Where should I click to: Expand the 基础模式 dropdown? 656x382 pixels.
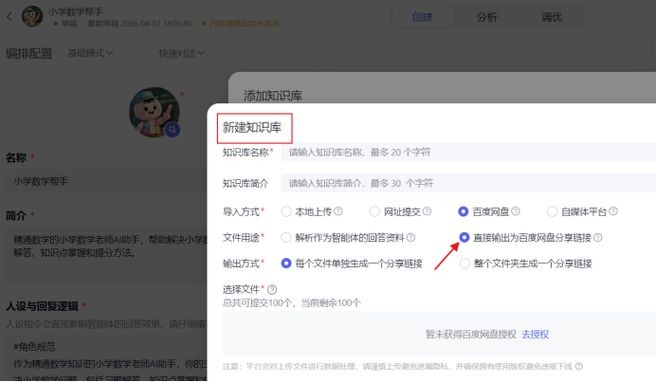click(90, 53)
